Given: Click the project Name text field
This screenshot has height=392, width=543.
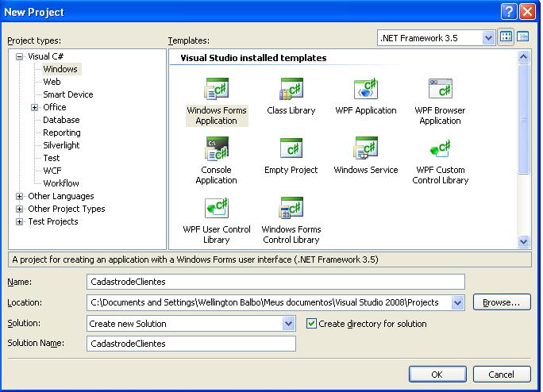Looking at the screenshot, I should 275,282.
